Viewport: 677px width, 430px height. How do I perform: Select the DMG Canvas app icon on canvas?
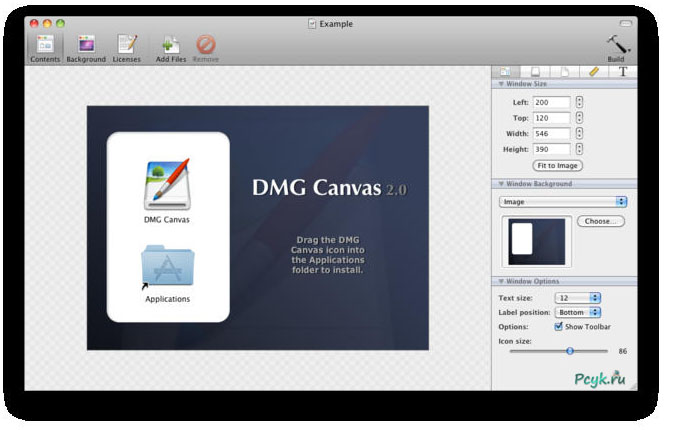click(x=167, y=183)
